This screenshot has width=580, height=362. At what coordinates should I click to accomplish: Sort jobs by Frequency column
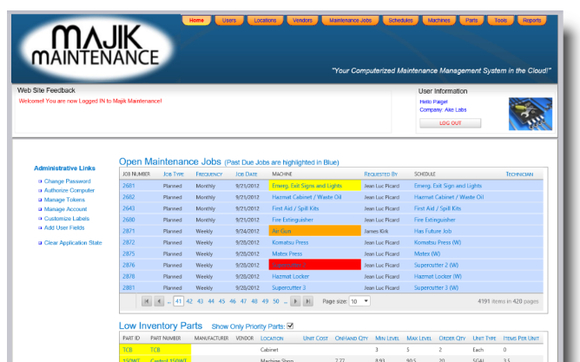coord(209,174)
